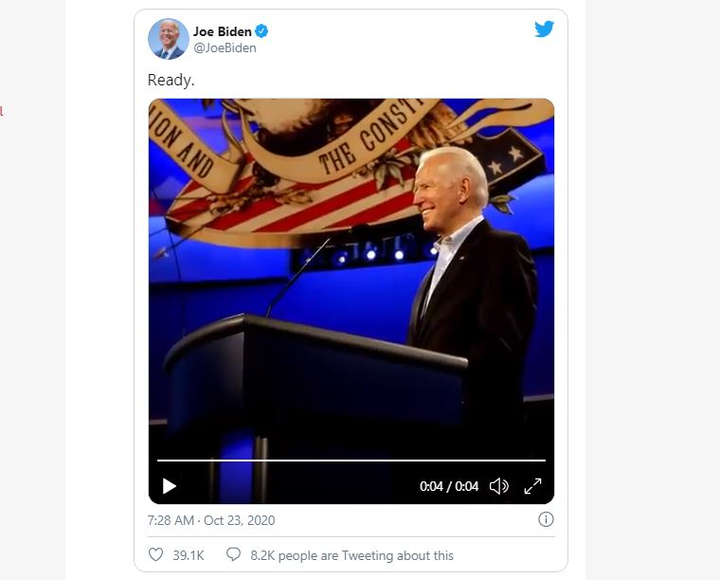Image resolution: width=720 pixels, height=580 pixels.
Task: Click the reply speech bubble icon
Action: coord(234,555)
